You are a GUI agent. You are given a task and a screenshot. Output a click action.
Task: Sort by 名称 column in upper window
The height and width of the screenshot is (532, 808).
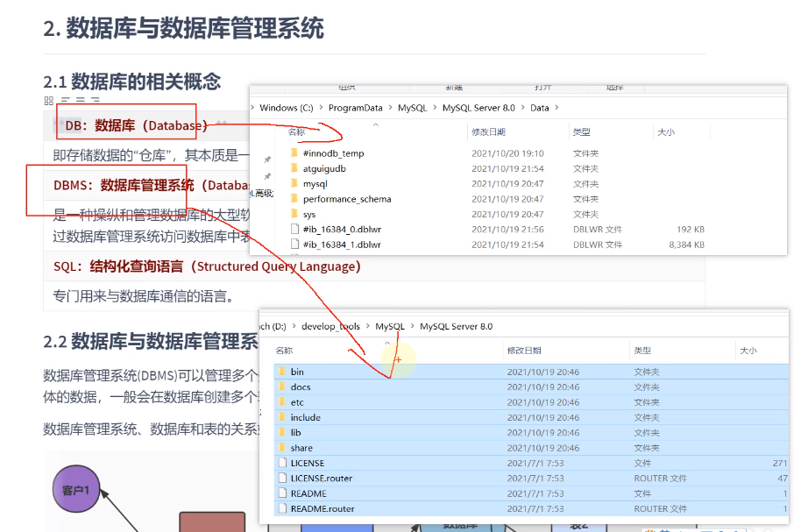296,132
